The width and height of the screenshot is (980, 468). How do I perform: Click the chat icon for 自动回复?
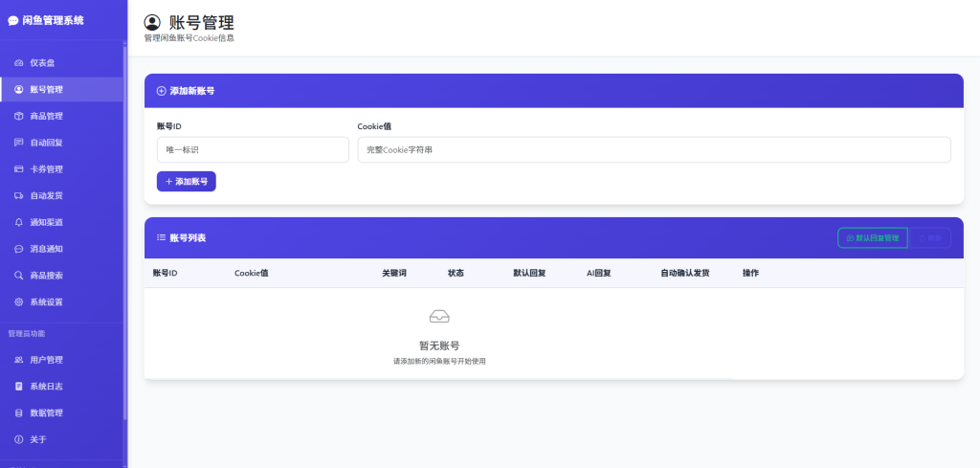coord(19,143)
